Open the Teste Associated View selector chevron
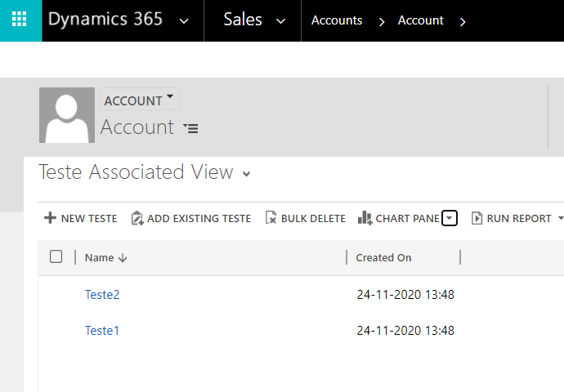Viewport: 564px width, 392px height. pyautogui.click(x=246, y=174)
